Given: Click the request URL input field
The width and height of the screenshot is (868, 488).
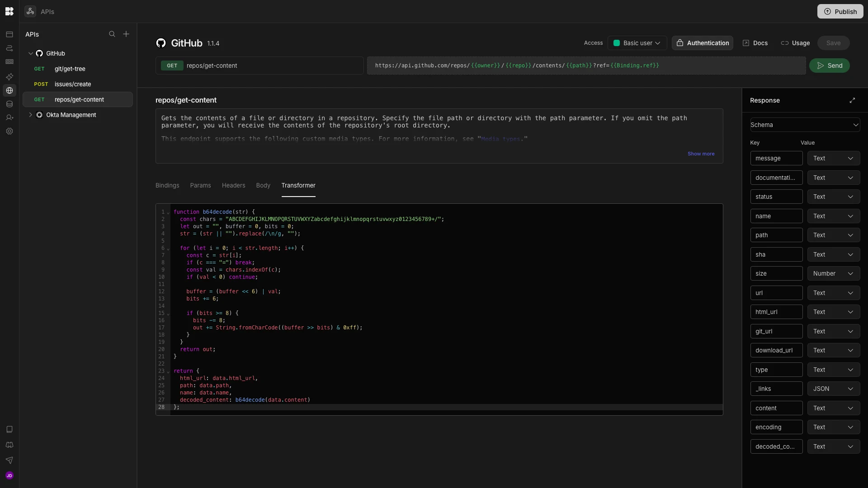Looking at the screenshot, I should tap(586, 66).
